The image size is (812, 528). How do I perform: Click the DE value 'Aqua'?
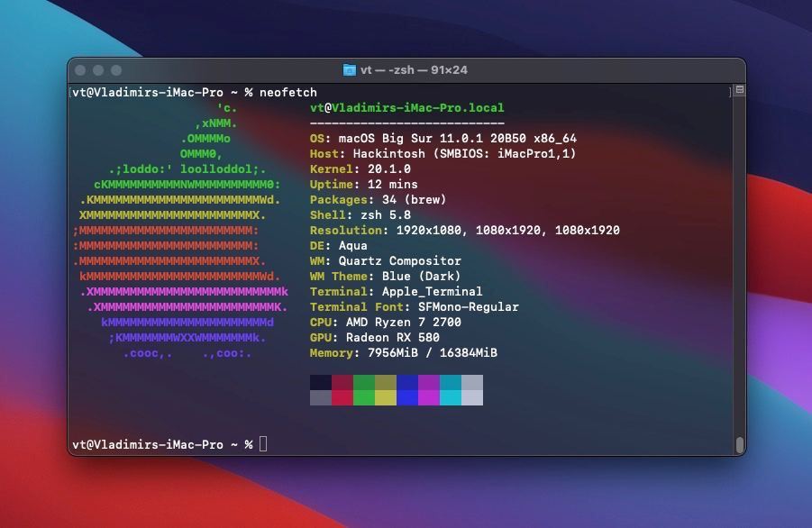[353, 246]
